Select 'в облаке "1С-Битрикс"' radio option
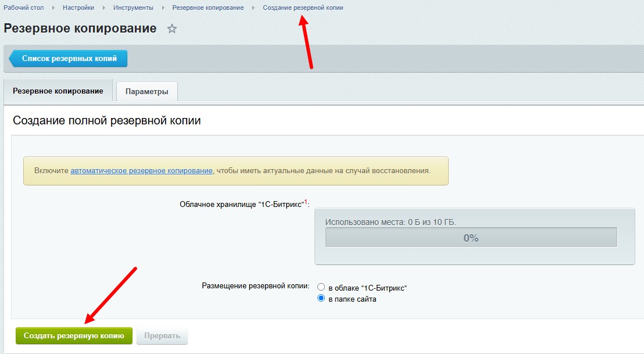This screenshot has width=644, height=354. [321, 287]
